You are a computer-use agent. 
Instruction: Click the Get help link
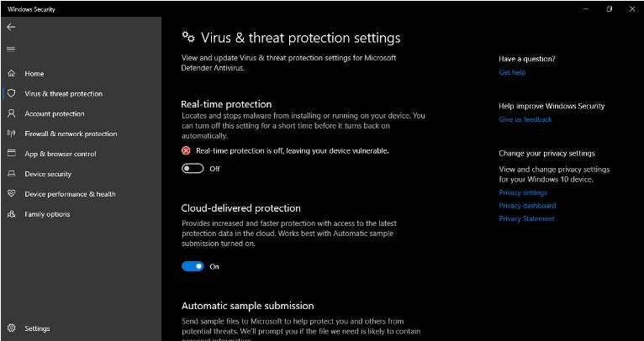512,72
